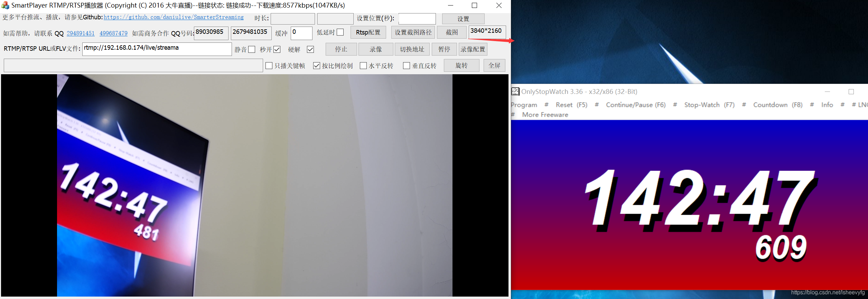This screenshot has height=299, width=868.
Task: Focus the RTMP/RTSP URL input field
Action: [157, 49]
